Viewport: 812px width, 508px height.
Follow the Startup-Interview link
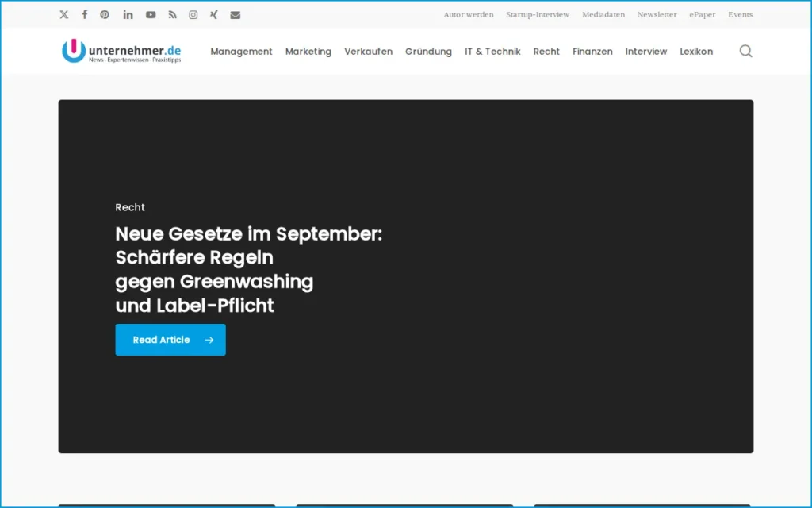coord(538,14)
